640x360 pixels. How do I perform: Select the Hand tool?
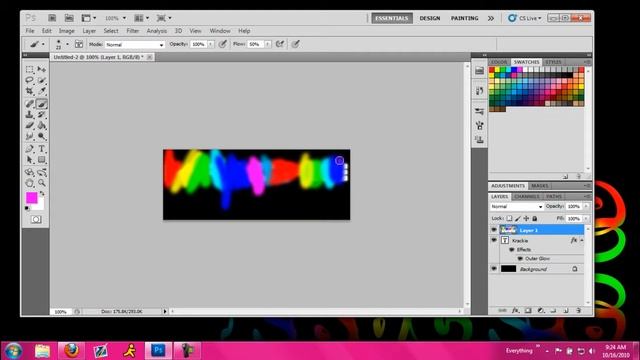click(x=29, y=183)
